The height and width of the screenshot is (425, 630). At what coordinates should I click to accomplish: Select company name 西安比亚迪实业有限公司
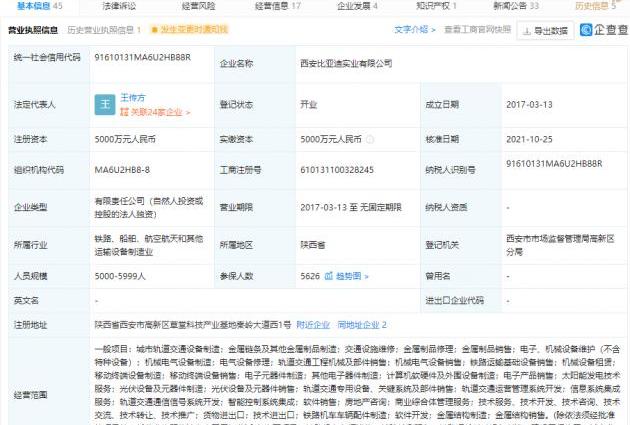click(x=346, y=63)
